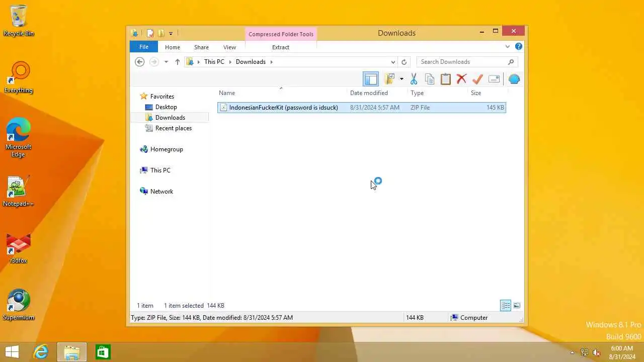Open Recent places in navigation pane

point(174,128)
